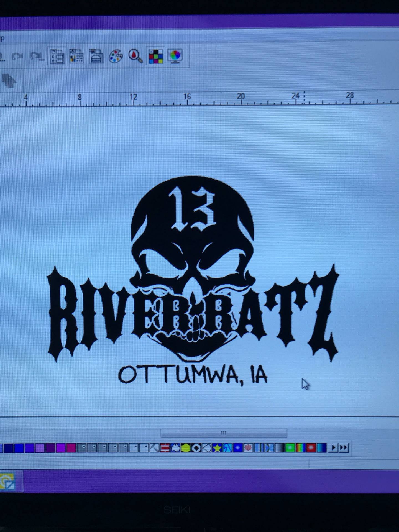399x532 pixels.
Task: Open the printer setup panel icon
Action: pyautogui.click(x=96, y=56)
